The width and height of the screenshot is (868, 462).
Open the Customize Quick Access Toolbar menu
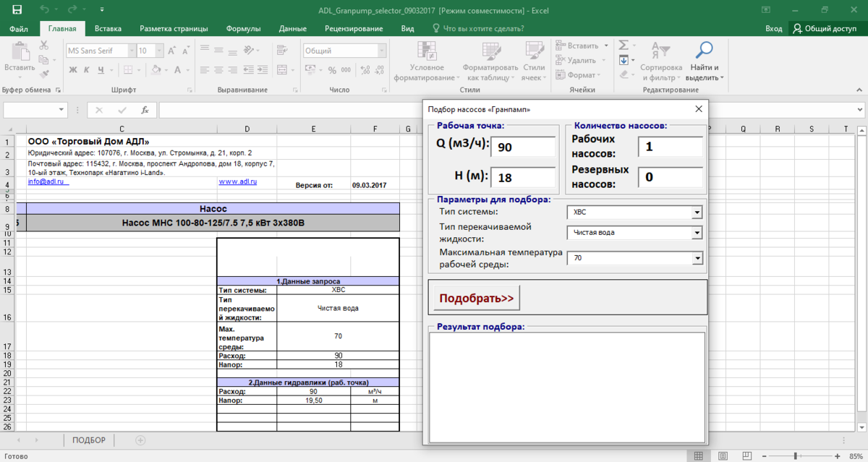coord(101,11)
